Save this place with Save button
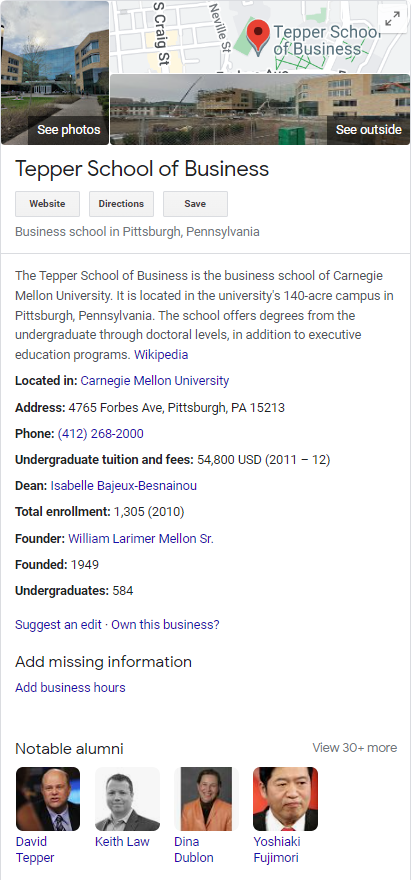 (x=195, y=204)
